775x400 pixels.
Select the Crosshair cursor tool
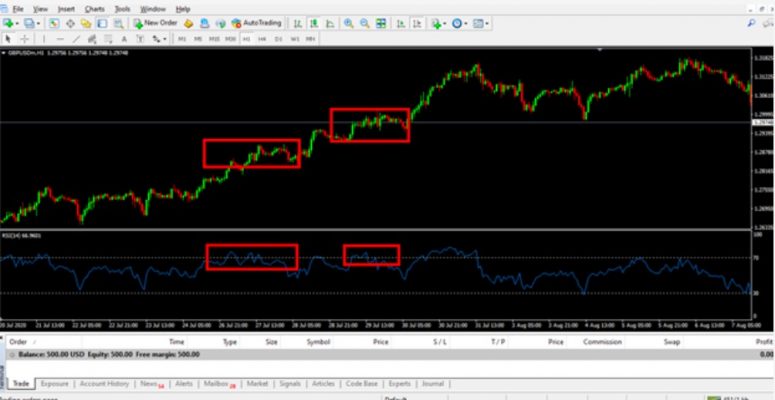click(25, 38)
